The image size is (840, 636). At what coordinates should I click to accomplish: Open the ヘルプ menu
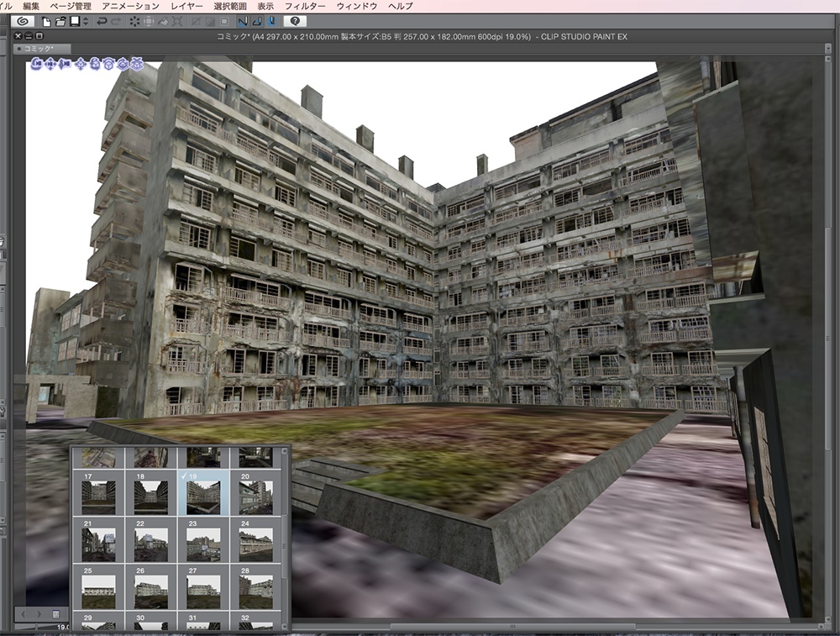click(400, 6)
